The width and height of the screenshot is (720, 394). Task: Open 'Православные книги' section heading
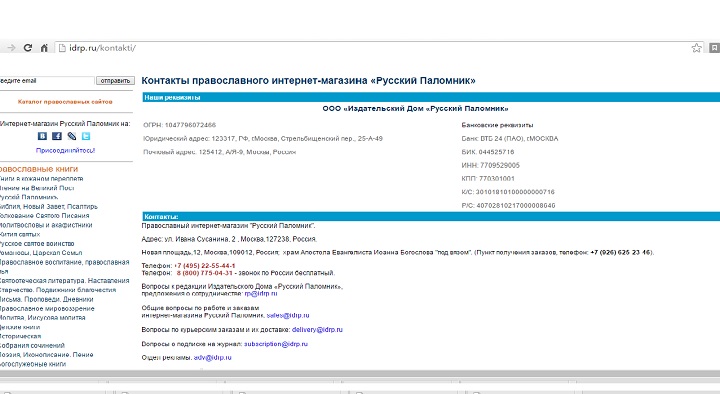click(39, 169)
